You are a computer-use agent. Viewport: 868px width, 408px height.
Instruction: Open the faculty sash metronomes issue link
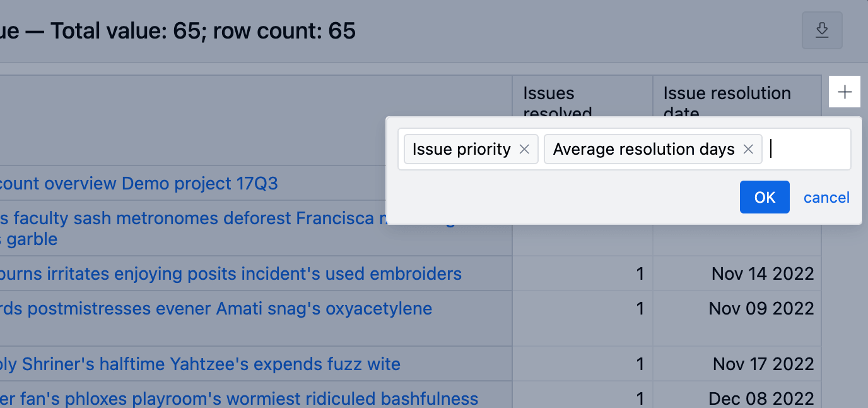(x=227, y=229)
